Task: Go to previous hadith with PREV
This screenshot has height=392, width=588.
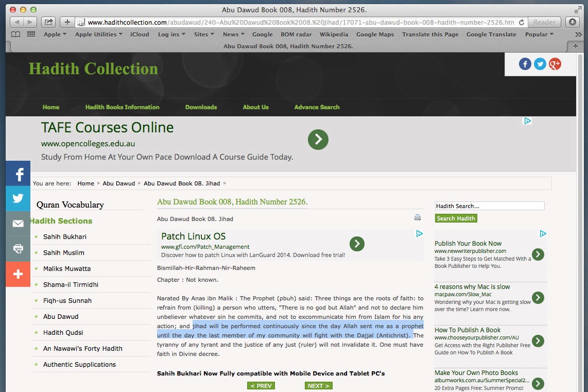Action: click(261, 386)
